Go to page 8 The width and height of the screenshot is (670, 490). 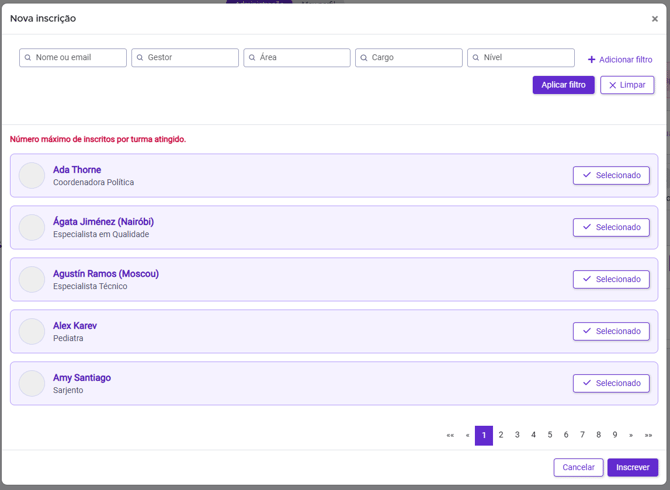coord(599,435)
